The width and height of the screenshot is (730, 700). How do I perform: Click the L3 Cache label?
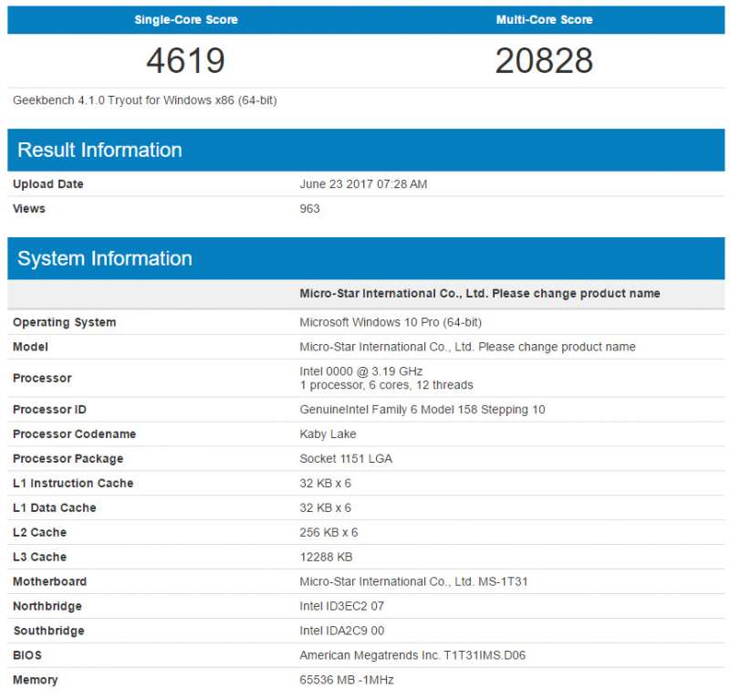[39, 557]
